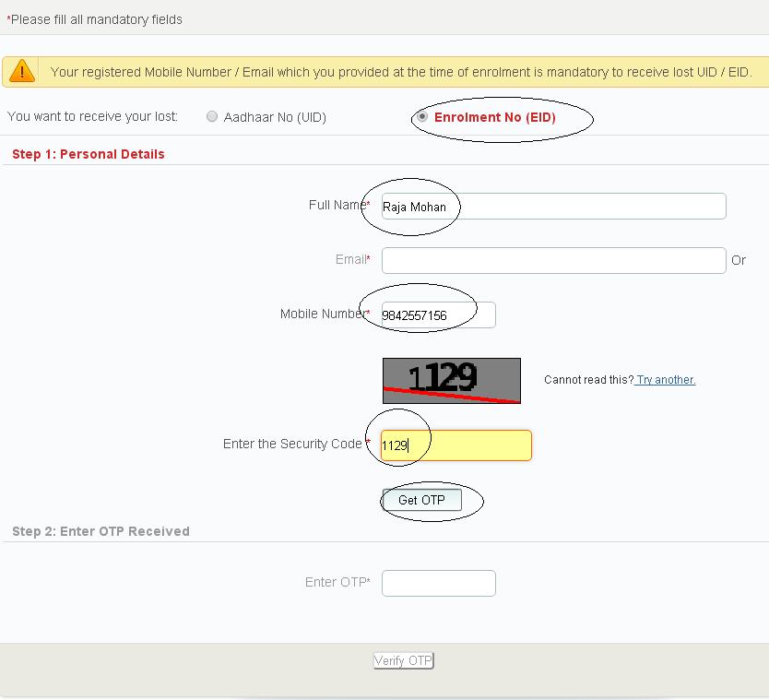Click the Or label beside Email field
This screenshot has width=769, height=700.
tap(739, 260)
